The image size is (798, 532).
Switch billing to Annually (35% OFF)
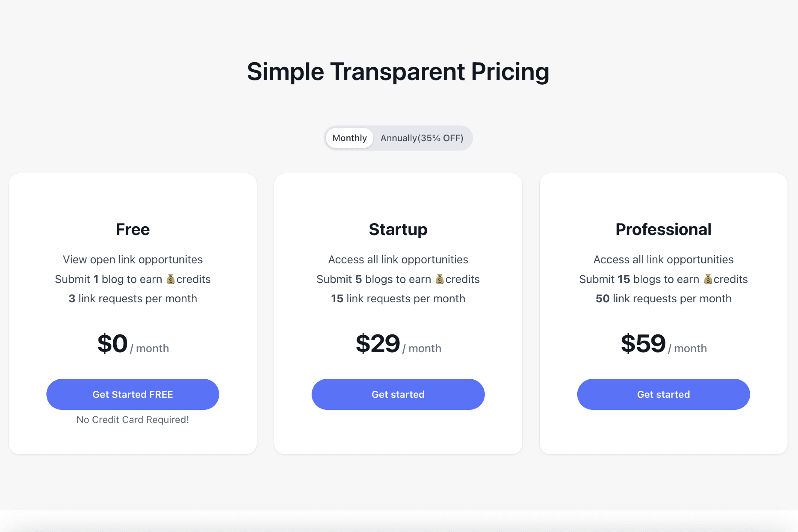[421, 138]
